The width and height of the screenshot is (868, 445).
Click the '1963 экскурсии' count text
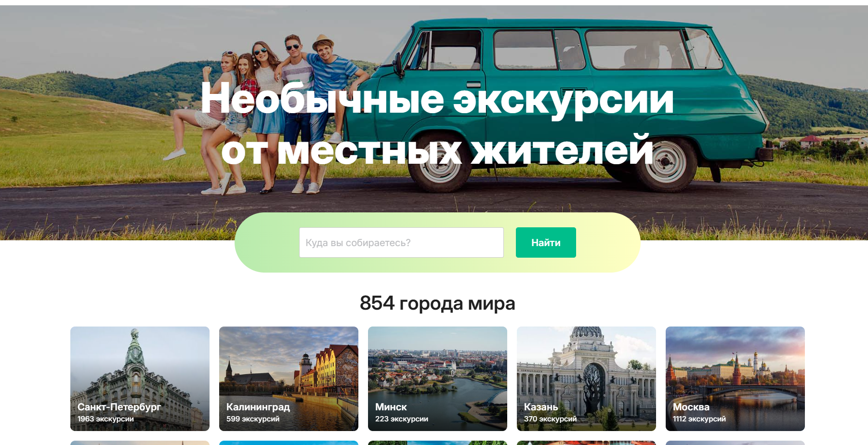(105, 419)
